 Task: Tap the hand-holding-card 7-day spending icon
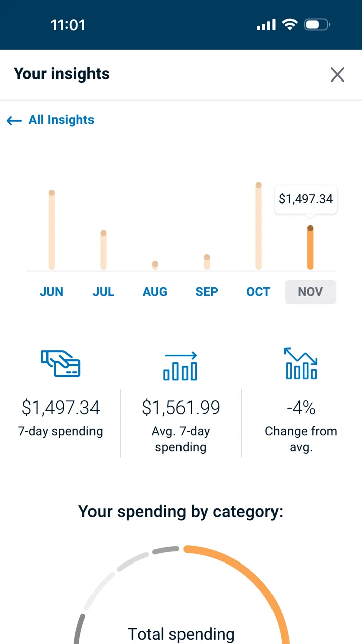click(61, 364)
